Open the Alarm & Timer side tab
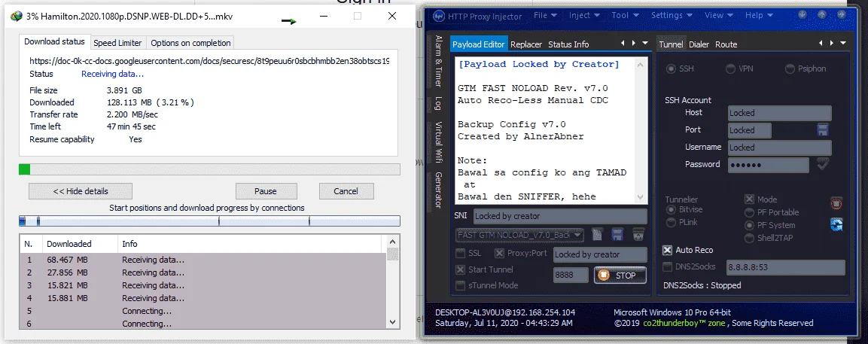 [438, 62]
